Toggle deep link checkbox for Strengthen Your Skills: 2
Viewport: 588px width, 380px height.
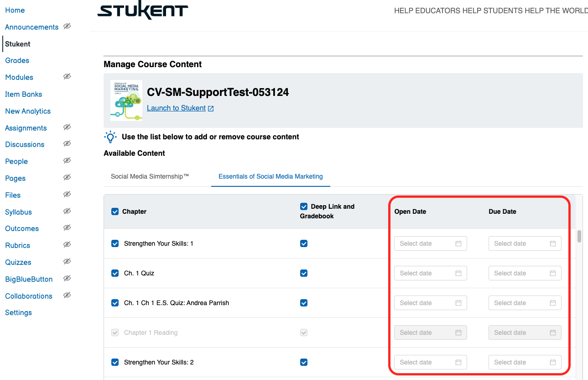click(304, 362)
